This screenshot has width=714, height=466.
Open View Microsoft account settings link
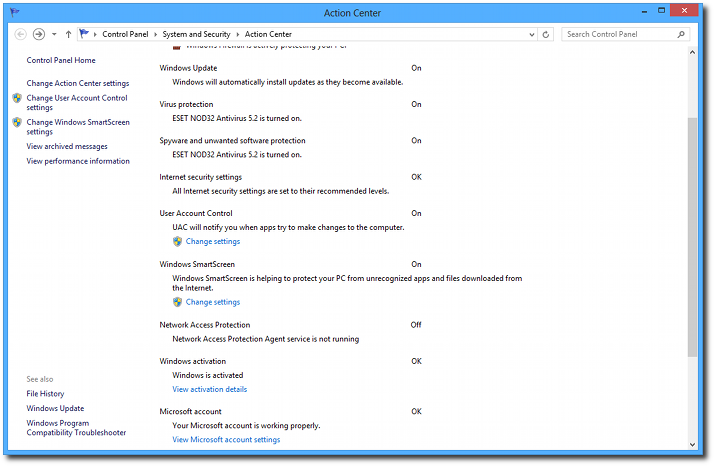[x=226, y=440]
